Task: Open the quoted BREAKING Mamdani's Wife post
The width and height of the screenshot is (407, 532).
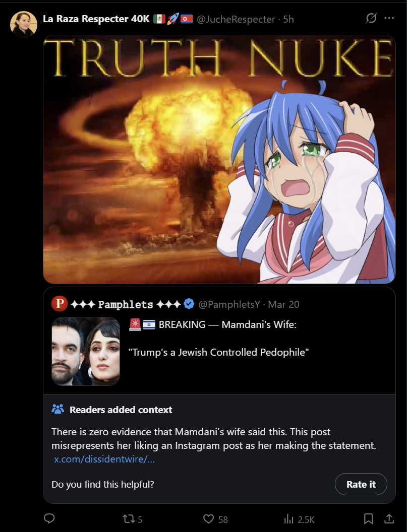Action: click(219, 340)
